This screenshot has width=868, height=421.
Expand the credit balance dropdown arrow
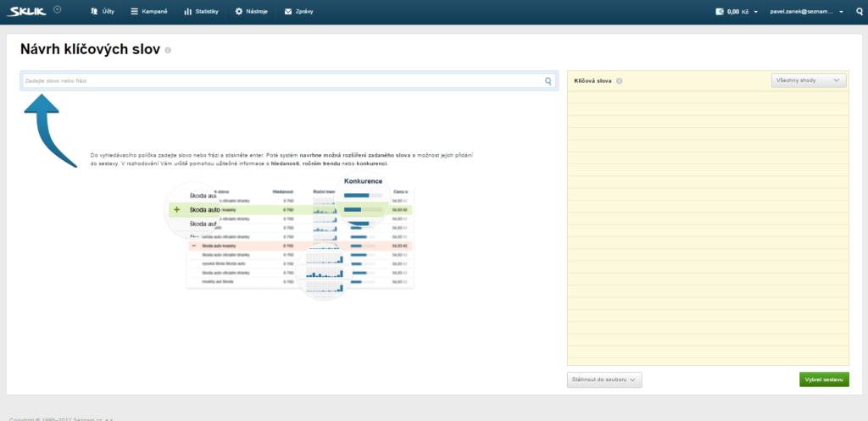(755, 13)
